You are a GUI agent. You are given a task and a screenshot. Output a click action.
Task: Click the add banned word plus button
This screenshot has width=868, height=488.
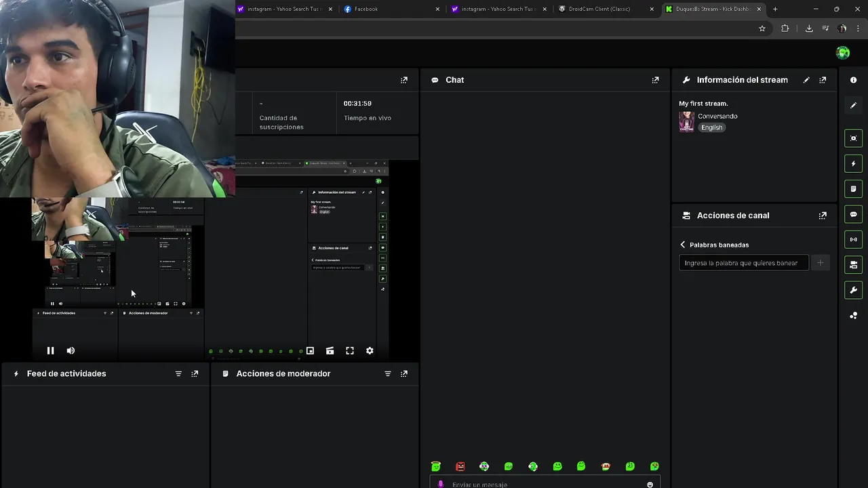click(x=820, y=263)
